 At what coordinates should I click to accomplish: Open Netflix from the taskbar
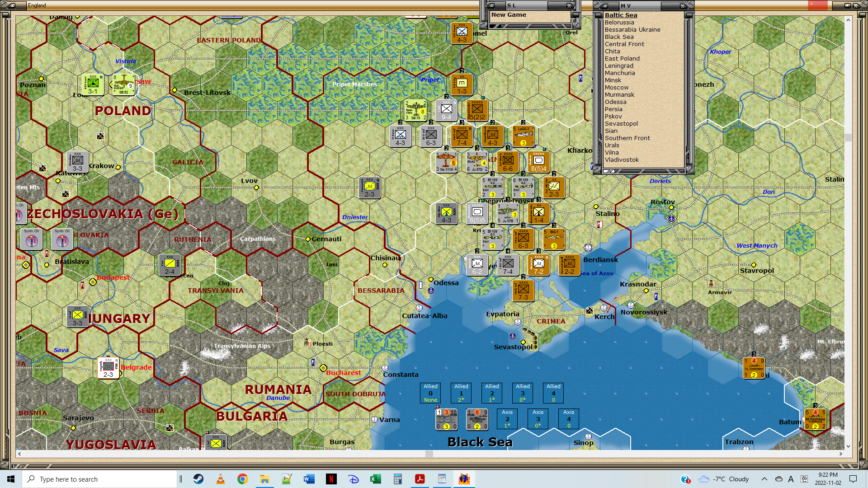click(x=331, y=479)
